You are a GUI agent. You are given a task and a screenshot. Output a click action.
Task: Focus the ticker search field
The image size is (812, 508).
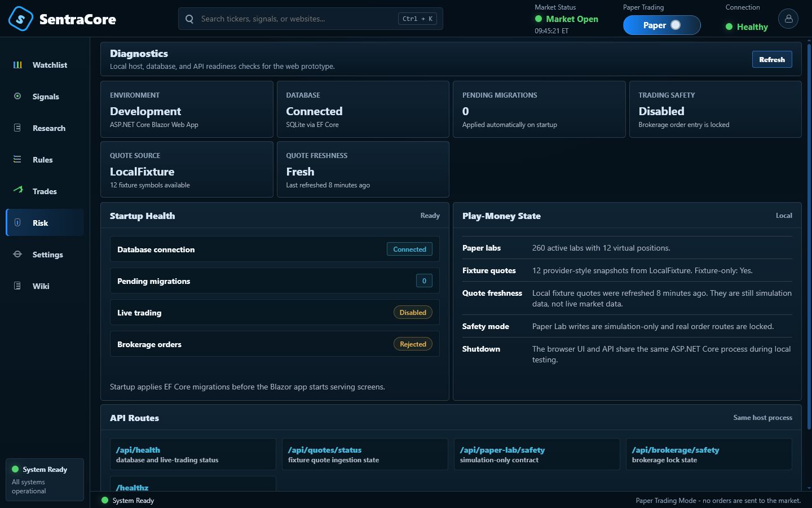tap(311, 19)
